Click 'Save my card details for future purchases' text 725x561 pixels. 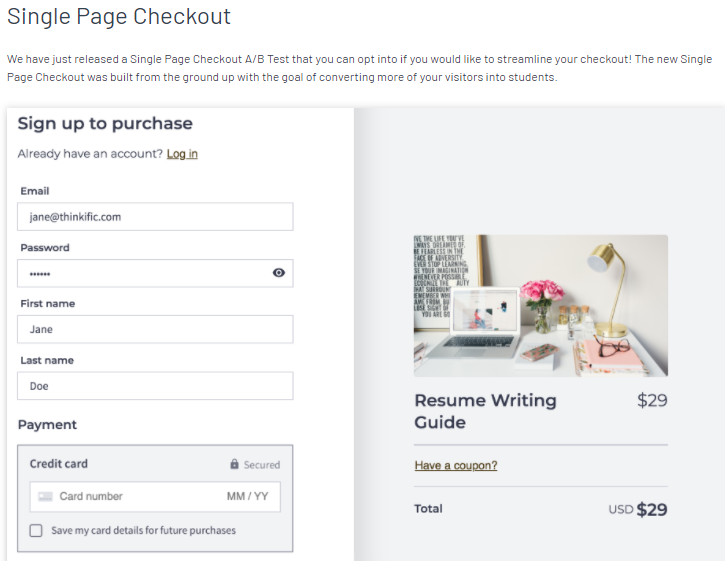tap(143, 530)
